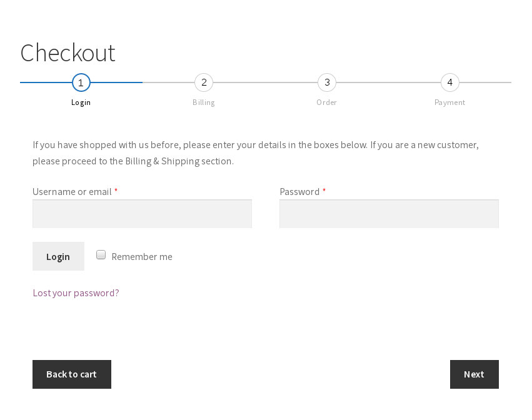Screen dimensions: 532x420
Task: Select the step 1 circle in the progress bar
Action: point(81,82)
